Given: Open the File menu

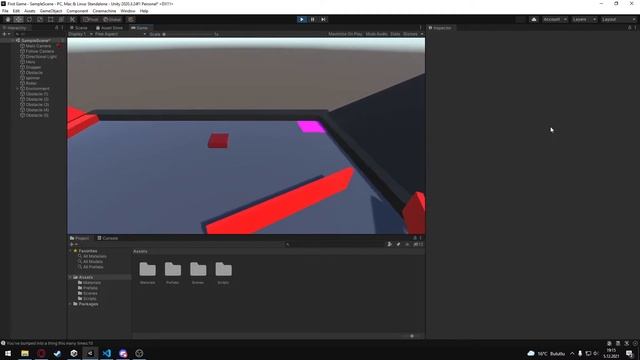Looking at the screenshot, I should pyautogui.click(x=5, y=11).
